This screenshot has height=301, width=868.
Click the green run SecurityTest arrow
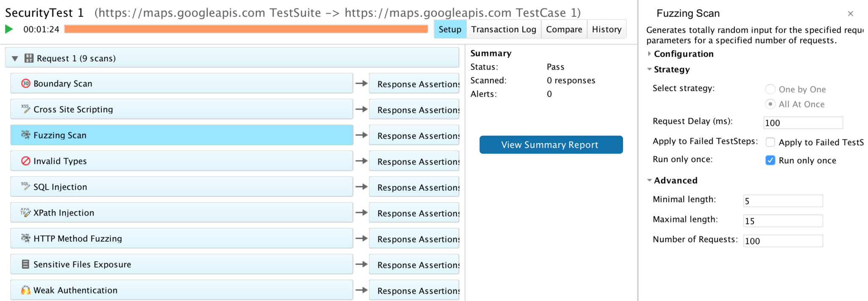[x=8, y=29]
